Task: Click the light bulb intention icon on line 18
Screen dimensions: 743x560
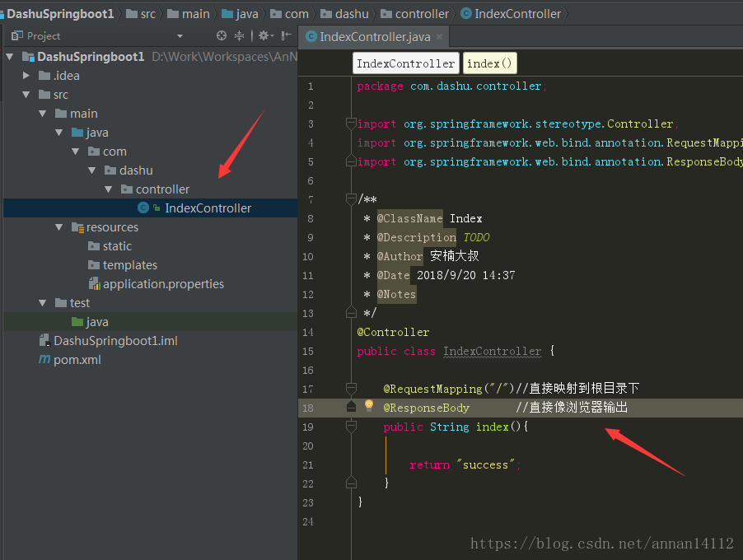Action: coord(369,405)
